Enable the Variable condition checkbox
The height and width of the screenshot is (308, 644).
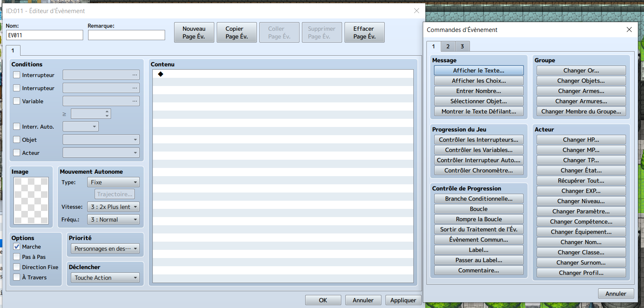[x=17, y=101]
